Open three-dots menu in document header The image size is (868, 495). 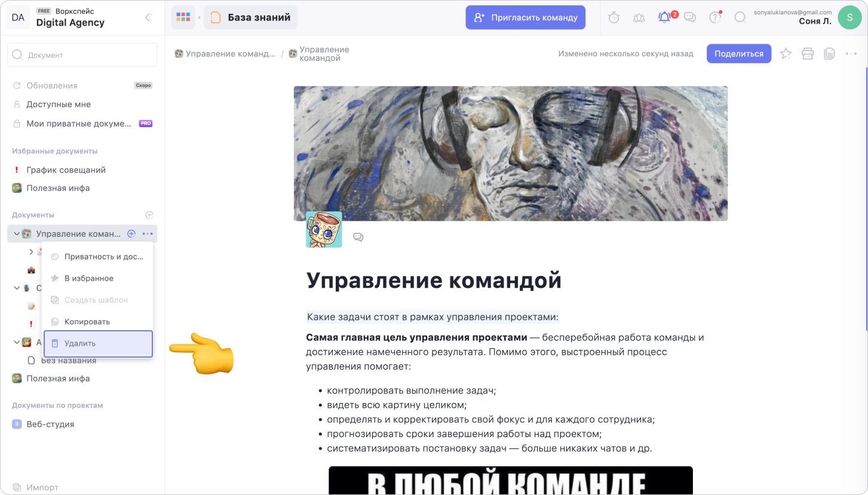coord(851,54)
